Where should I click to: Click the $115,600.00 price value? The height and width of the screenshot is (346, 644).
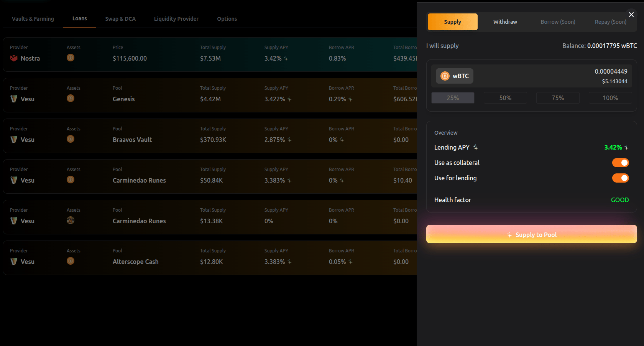[130, 58]
